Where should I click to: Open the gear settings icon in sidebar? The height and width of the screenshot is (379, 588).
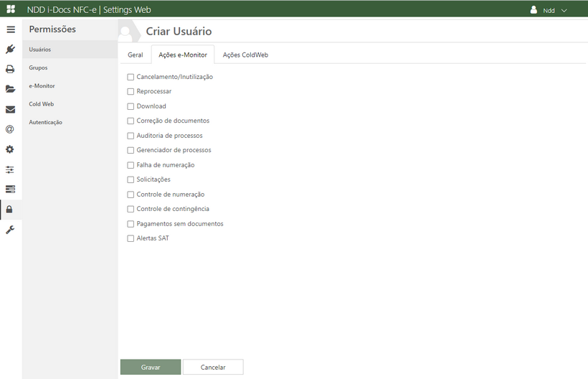coord(10,149)
